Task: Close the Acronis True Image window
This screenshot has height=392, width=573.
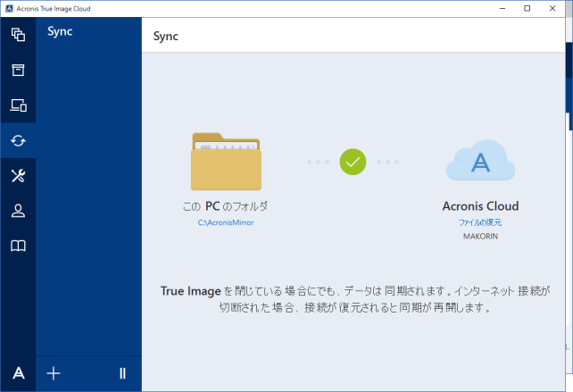Action: click(552, 8)
